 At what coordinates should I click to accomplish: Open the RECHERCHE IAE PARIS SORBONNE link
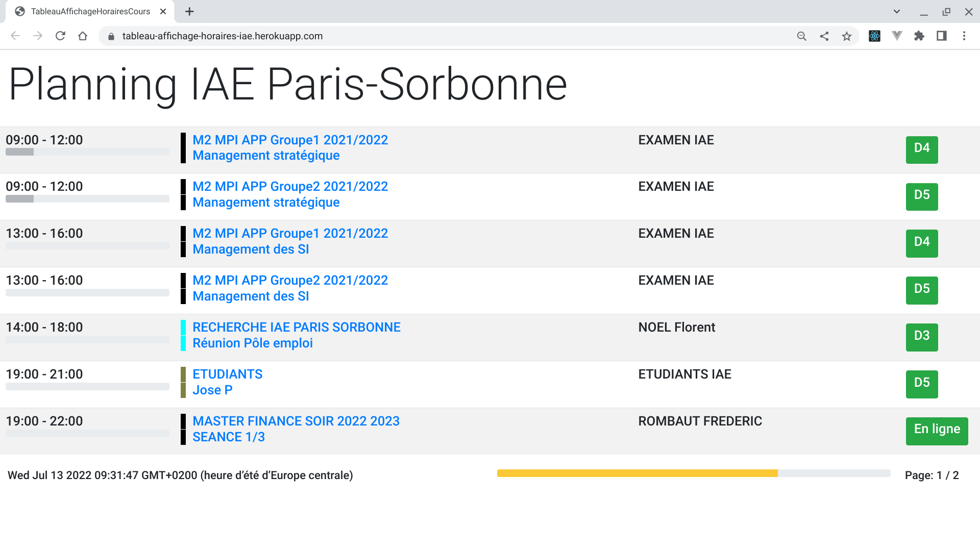click(296, 327)
